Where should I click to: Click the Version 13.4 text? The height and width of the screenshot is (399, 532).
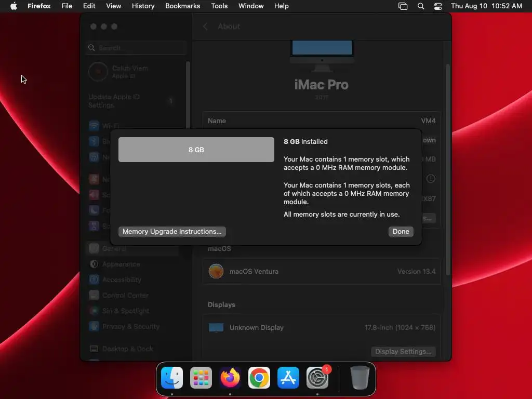pos(416,271)
